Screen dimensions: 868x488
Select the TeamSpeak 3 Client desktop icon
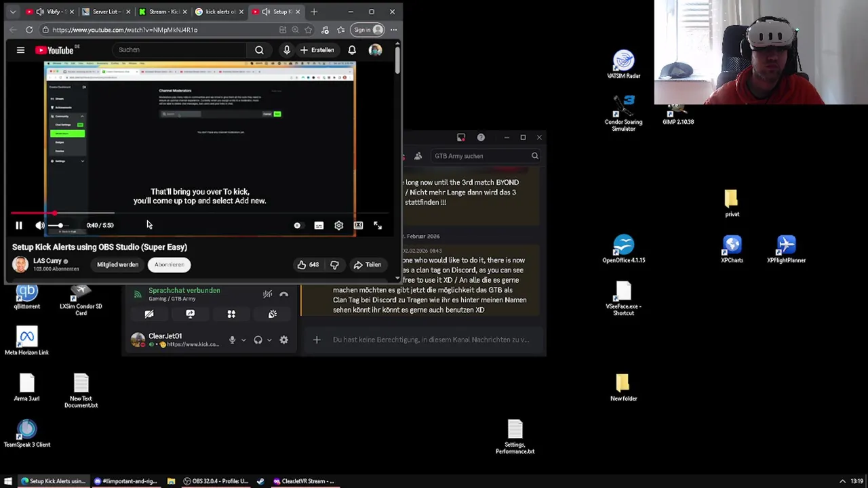click(x=27, y=434)
